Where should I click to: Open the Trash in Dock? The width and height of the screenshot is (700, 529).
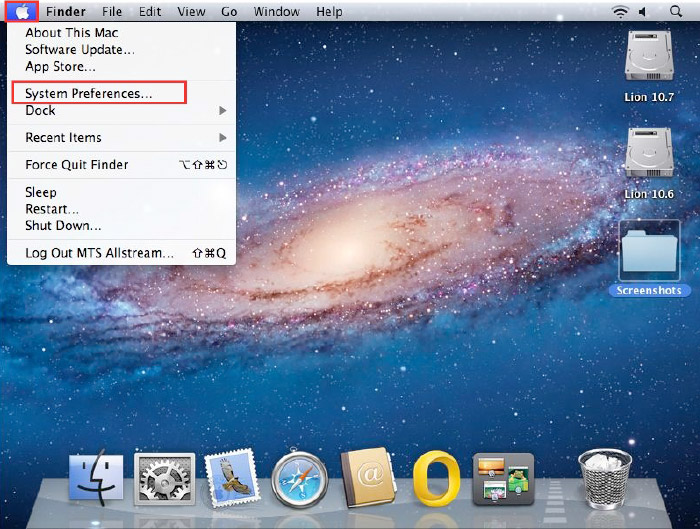point(604,479)
